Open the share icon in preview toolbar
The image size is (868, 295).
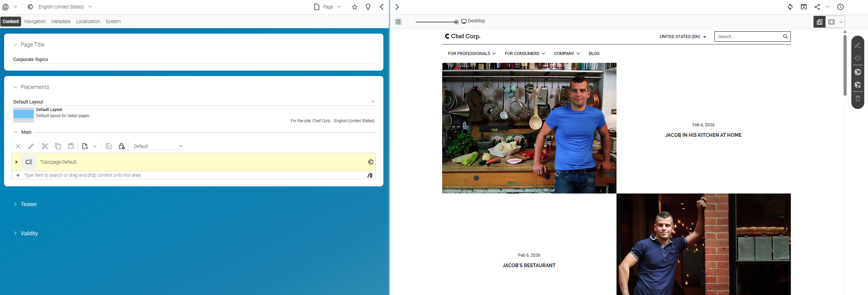coord(817,7)
